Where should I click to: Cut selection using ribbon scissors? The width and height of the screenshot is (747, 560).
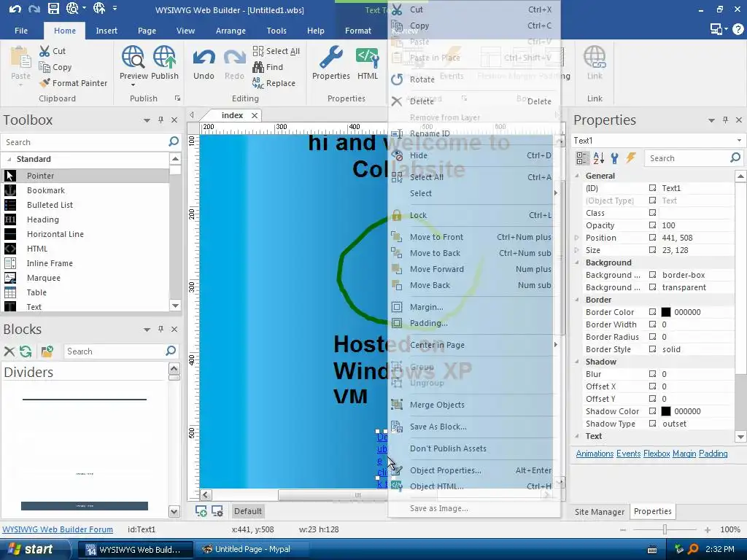53,51
